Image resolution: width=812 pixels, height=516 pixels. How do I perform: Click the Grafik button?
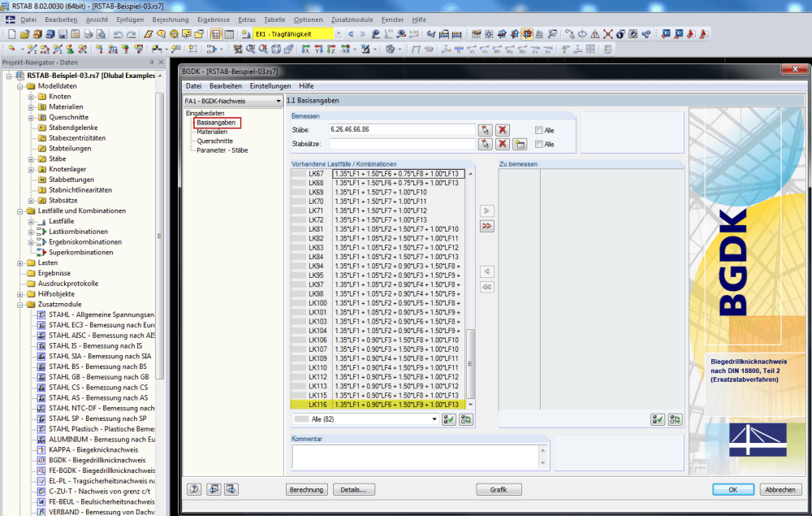[499, 489]
